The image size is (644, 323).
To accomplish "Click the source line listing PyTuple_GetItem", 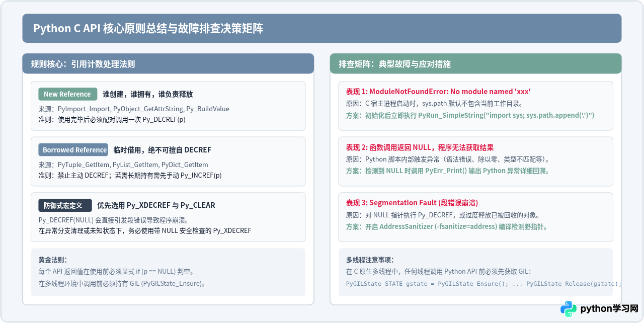I will pos(123,165).
